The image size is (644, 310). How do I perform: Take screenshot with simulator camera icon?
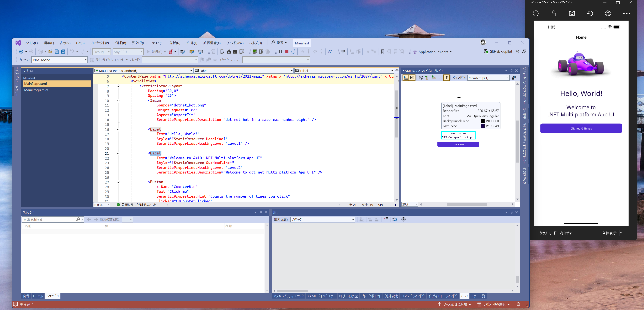coord(571,14)
